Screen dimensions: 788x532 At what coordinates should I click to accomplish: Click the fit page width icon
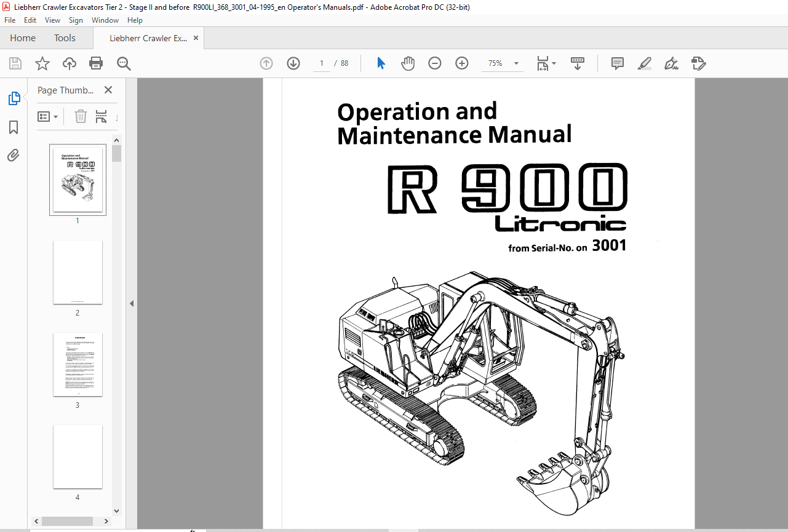(543, 63)
